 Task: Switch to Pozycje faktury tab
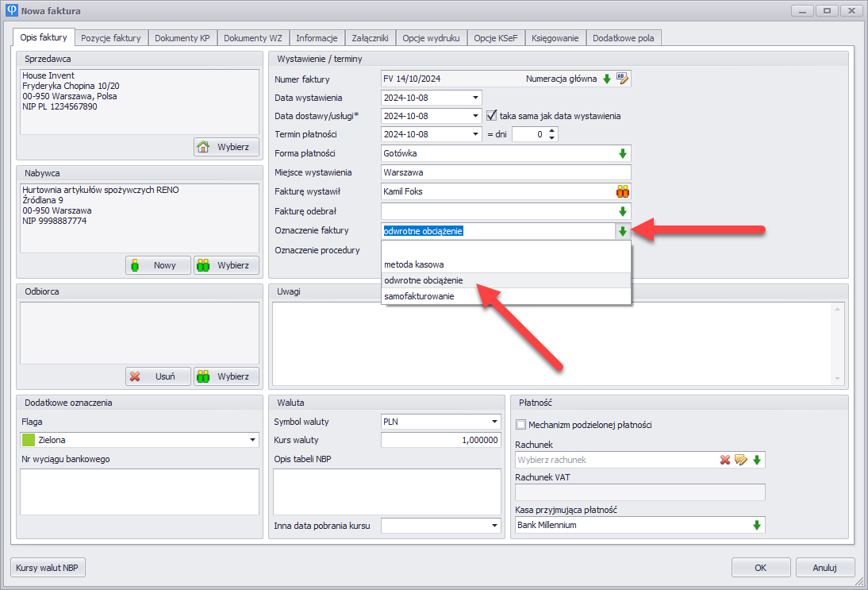[x=111, y=37]
